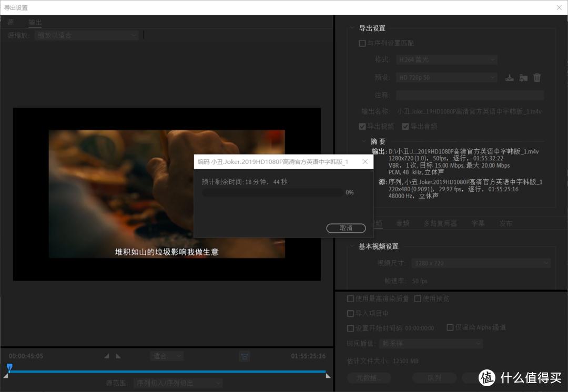Image resolution: width=568 pixels, height=392 pixels.
Task: Click the encoding progress bar
Action: click(272, 192)
